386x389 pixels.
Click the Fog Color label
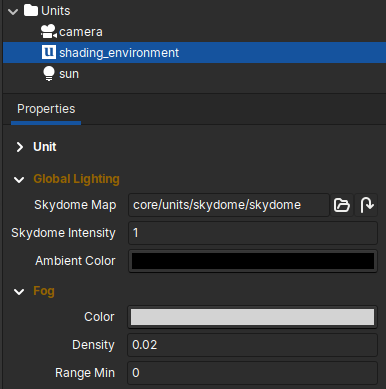[99, 317]
